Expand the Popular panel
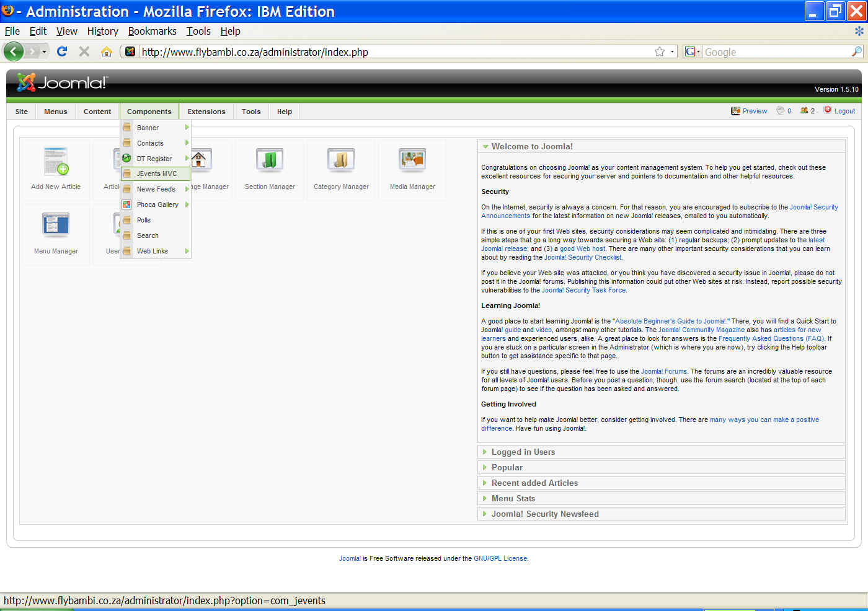Image resolution: width=868 pixels, height=611 pixels. point(507,467)
